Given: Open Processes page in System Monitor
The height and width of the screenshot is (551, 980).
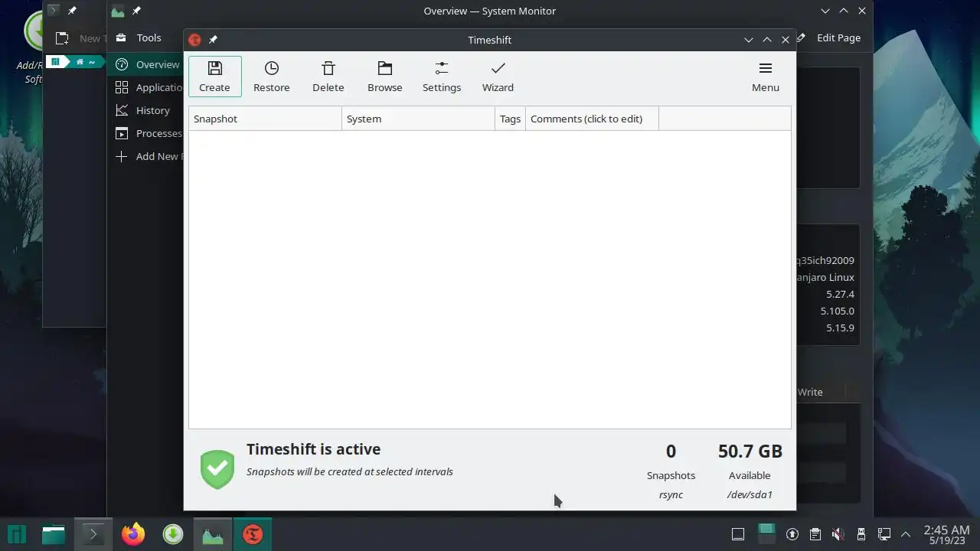Looking at the screenshot, I should (x=145, y=133).
